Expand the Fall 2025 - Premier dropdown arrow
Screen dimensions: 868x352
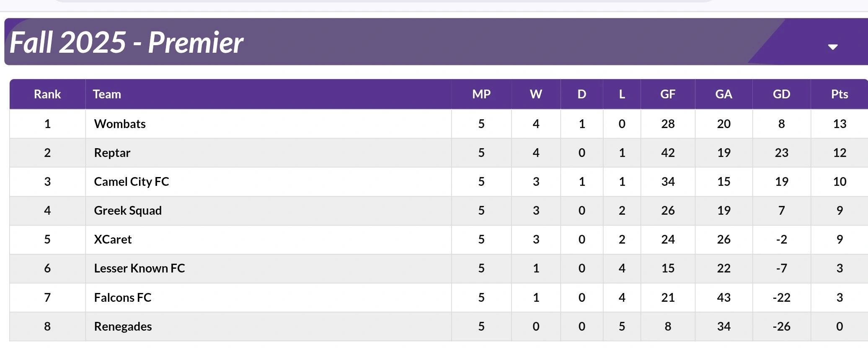[x=832, y=47]
